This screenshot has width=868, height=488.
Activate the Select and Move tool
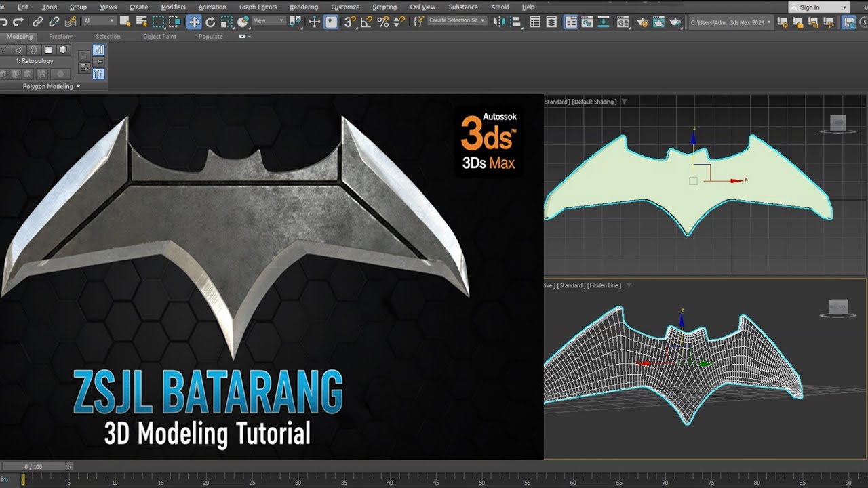(x=194, y=22)
